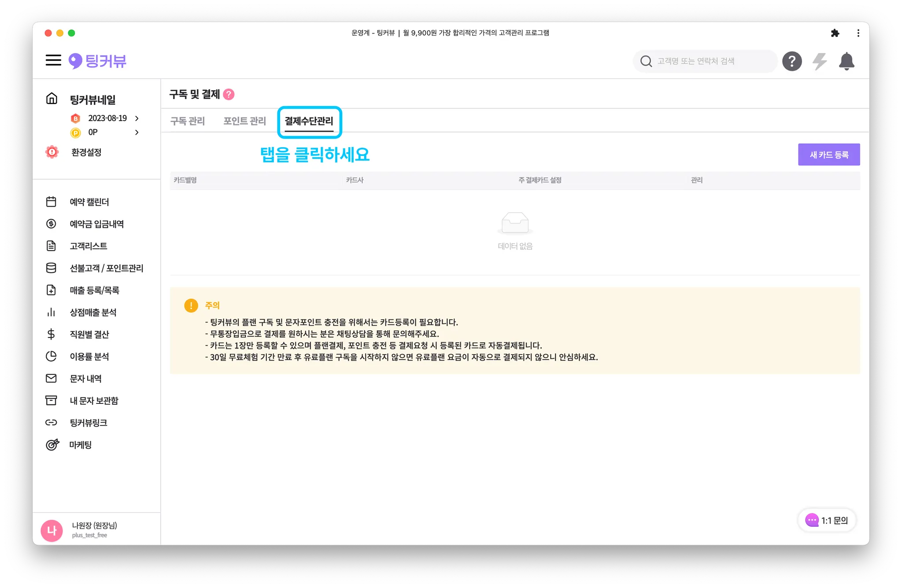The width and height of the screenshot is (902, 588).
Task: Open notifications bell icon
Action: [846, 61]
